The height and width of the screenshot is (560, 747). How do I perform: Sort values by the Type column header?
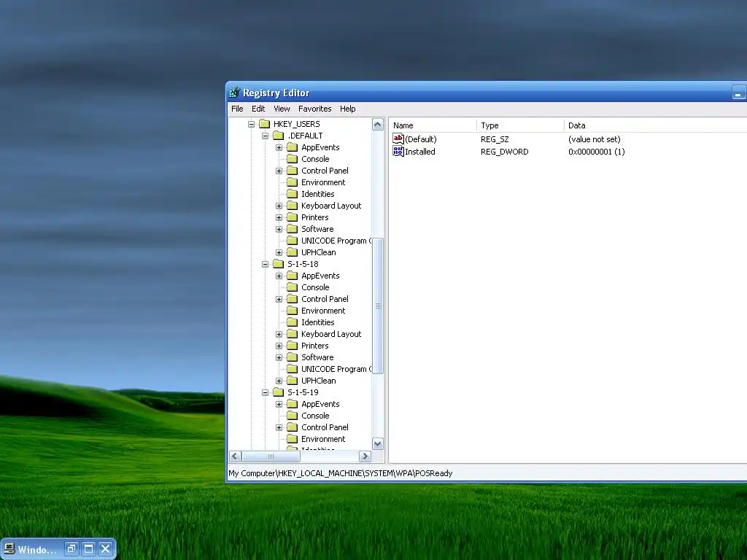tap(520, 125)
